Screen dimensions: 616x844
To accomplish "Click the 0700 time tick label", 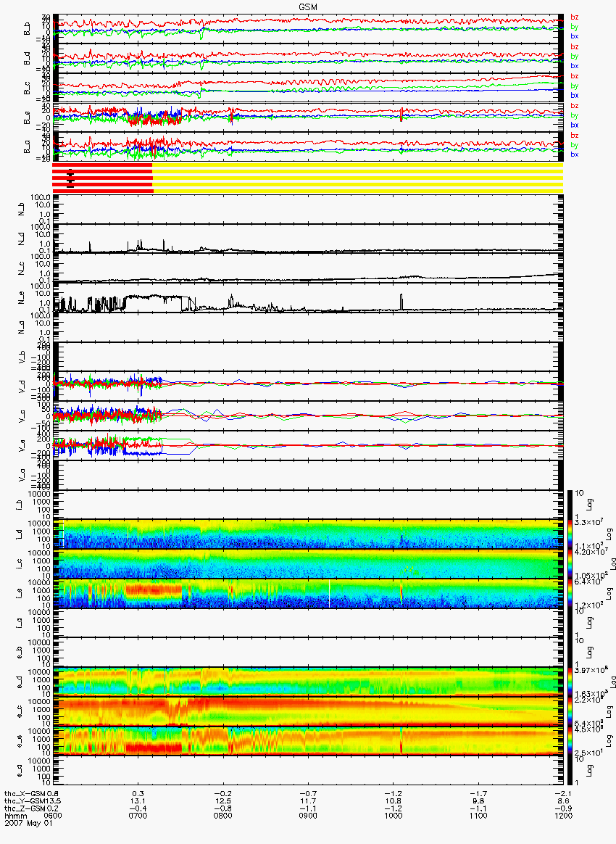I will (138, 816).
